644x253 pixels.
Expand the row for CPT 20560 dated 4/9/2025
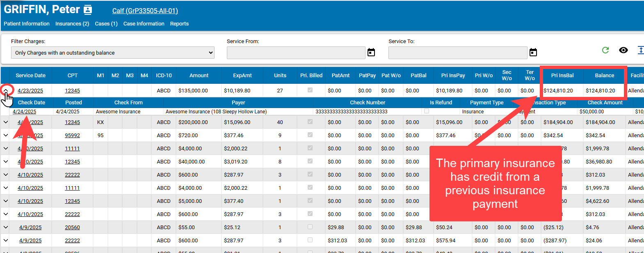[6, 227]
